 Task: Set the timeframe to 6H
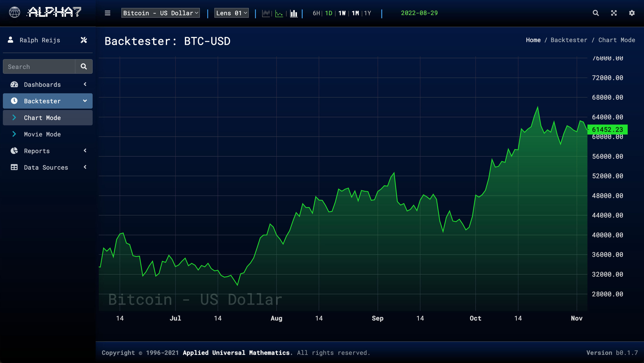pyautogui.click(x=316, y=13)
